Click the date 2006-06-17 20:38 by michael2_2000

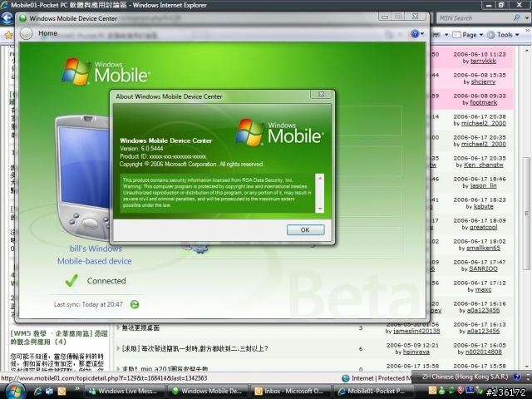click(x=480, y=116)
